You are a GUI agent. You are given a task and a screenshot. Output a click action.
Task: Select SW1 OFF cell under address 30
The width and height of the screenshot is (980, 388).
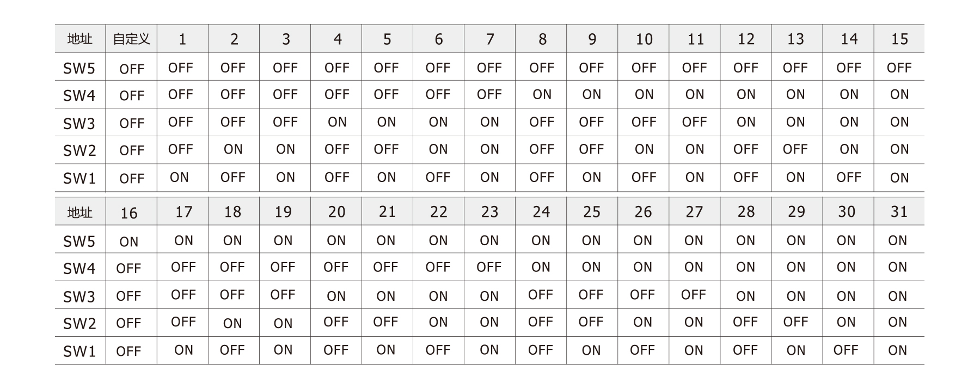(x=846, y=350)
